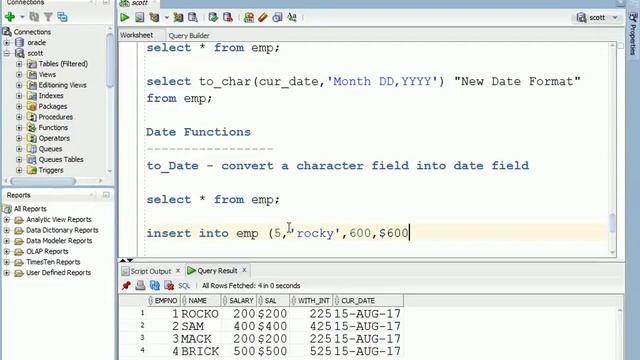Screen dimensions: 640x360
Task: Select the All Reports tree item
Action: point(30,209)
